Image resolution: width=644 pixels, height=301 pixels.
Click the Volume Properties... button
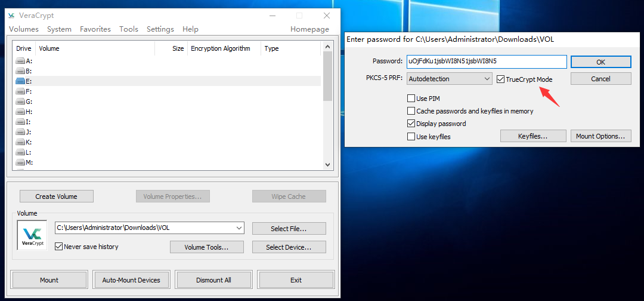(x=173, y=196)
